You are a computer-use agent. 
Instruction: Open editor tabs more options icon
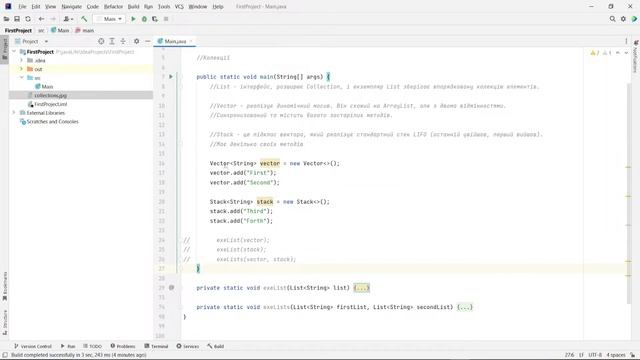tap(626, 41)
